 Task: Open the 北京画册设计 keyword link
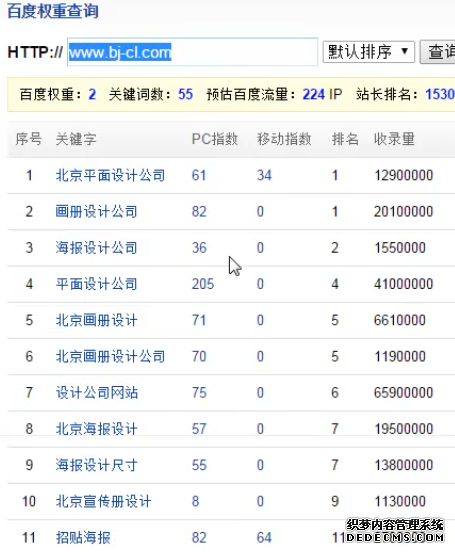pyautogui.click(x=96, y=320)
